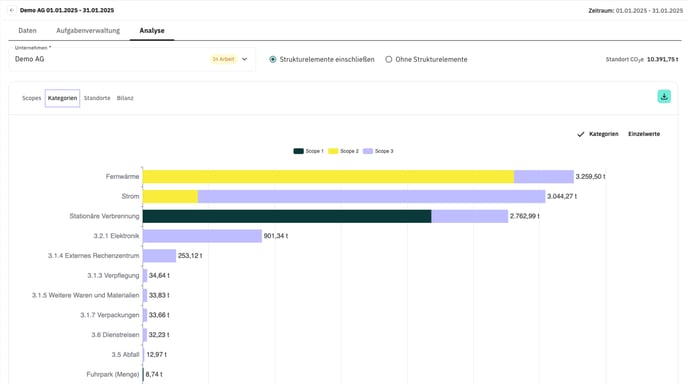Image resolution: width=688 pixels, height=384 pixels.
Task: Open the Demo AG company selector
Action: click(132, 59)
